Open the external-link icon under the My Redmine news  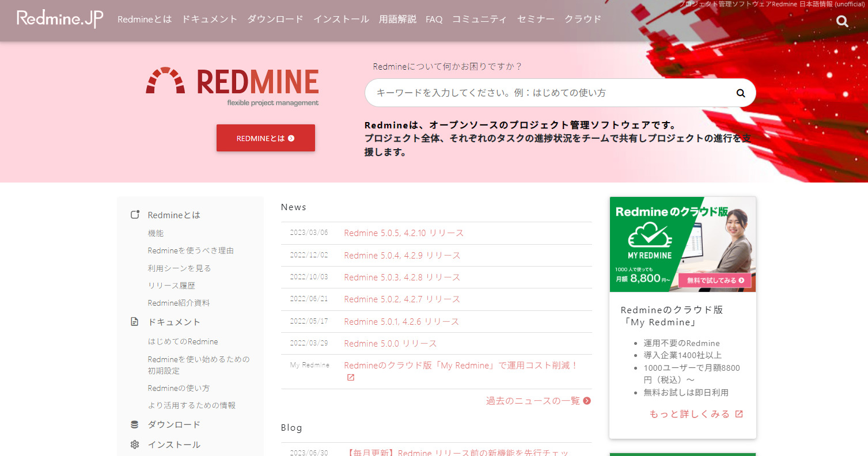[350, 377]
